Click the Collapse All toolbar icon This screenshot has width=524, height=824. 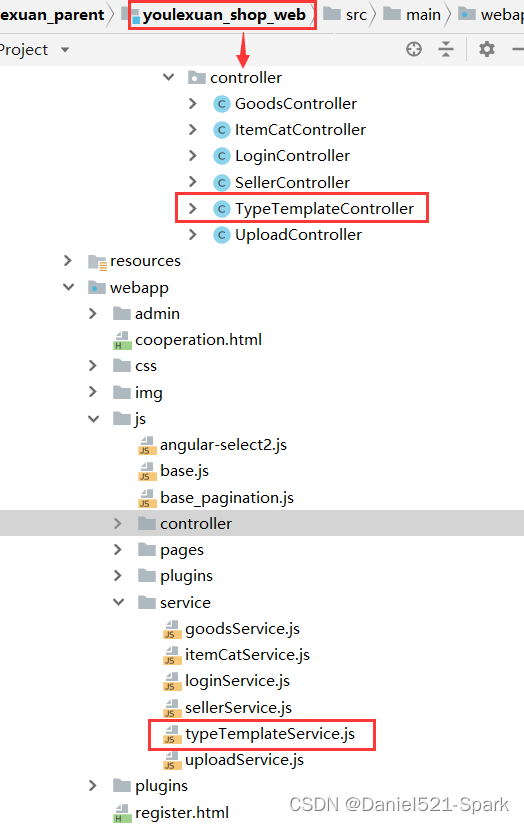(x=446, y=49)
